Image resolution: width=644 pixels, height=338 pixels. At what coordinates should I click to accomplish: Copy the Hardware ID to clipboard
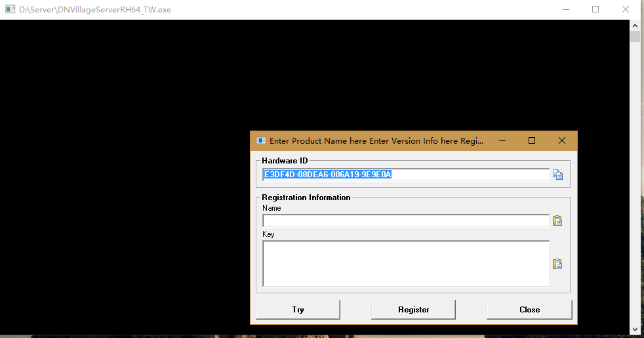pos(557,175)
